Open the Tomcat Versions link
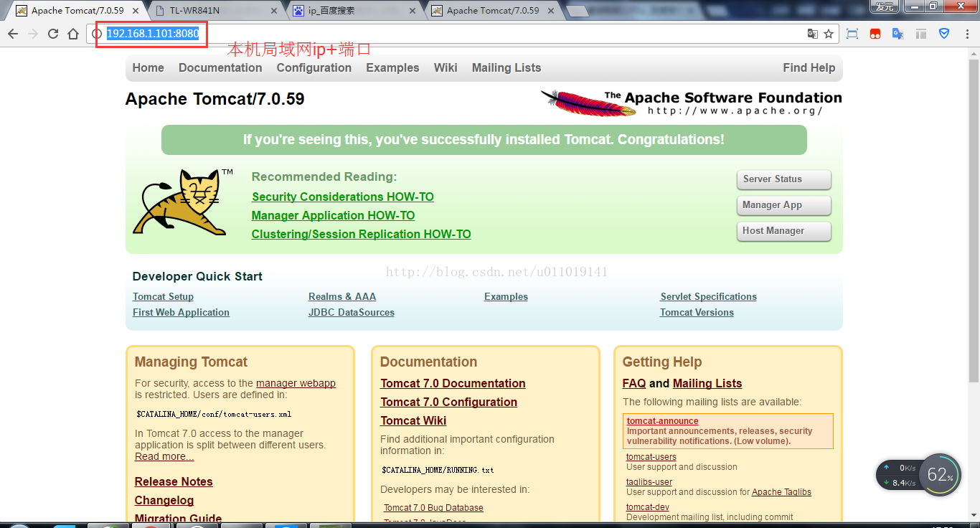Viewport: 980px width, 528px height. (x=697, y=312)
